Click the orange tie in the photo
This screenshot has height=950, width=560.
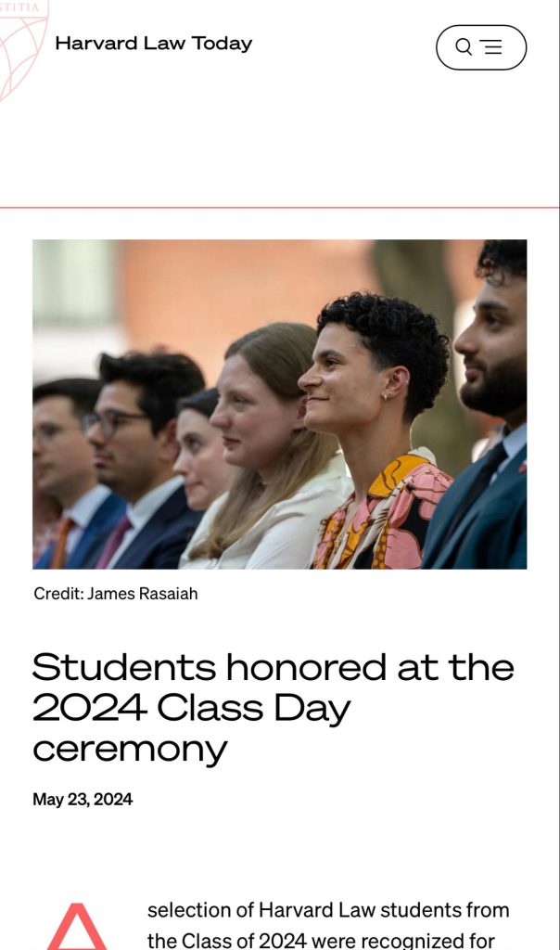coord(60,543)
